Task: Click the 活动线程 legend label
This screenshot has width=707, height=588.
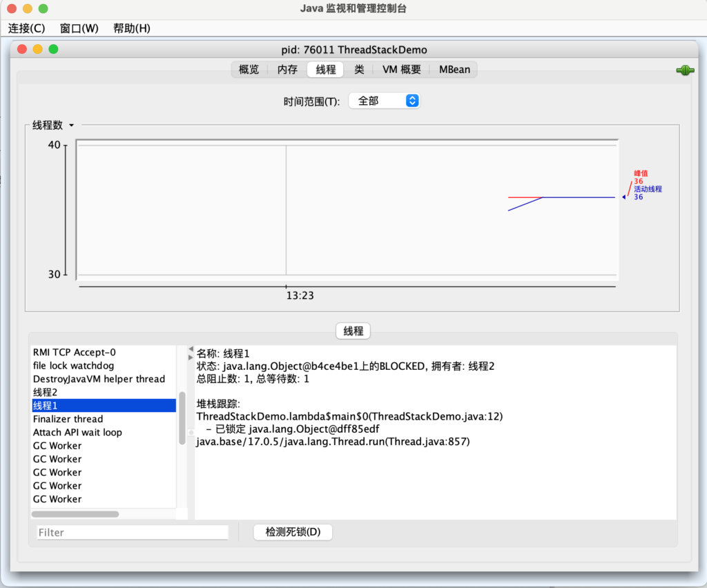Action: [648, 189]
